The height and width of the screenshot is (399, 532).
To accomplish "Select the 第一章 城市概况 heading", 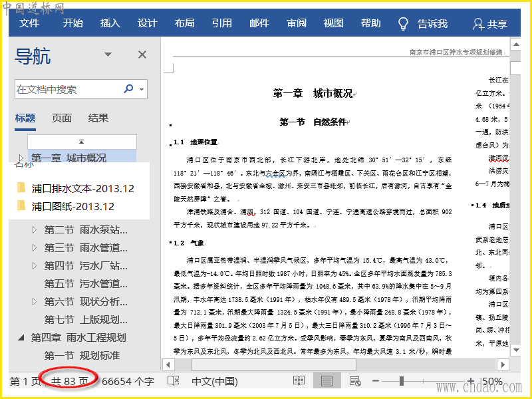I will pyautogui.click(x=68, y=158).
